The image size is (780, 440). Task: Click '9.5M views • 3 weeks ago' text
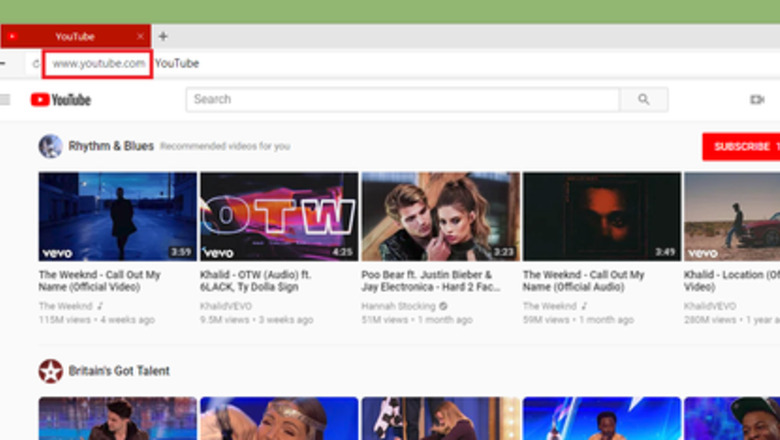[x=257, y=320]
